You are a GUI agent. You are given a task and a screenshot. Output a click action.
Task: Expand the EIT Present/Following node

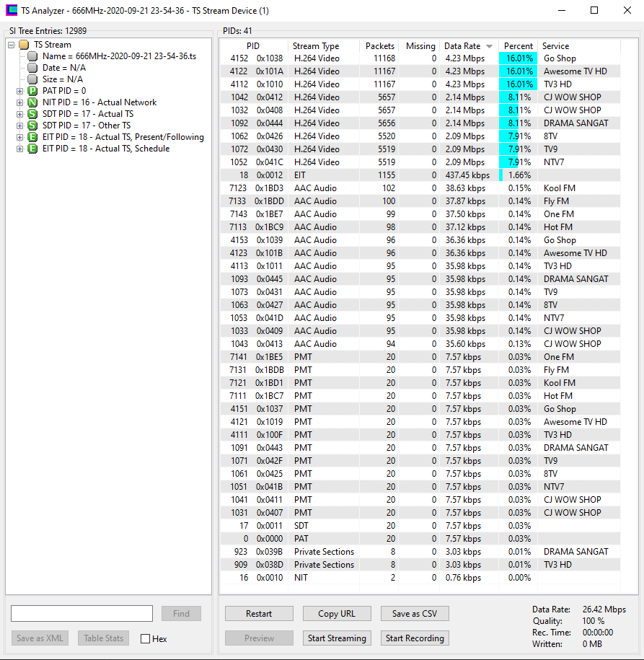click(20, 137)
